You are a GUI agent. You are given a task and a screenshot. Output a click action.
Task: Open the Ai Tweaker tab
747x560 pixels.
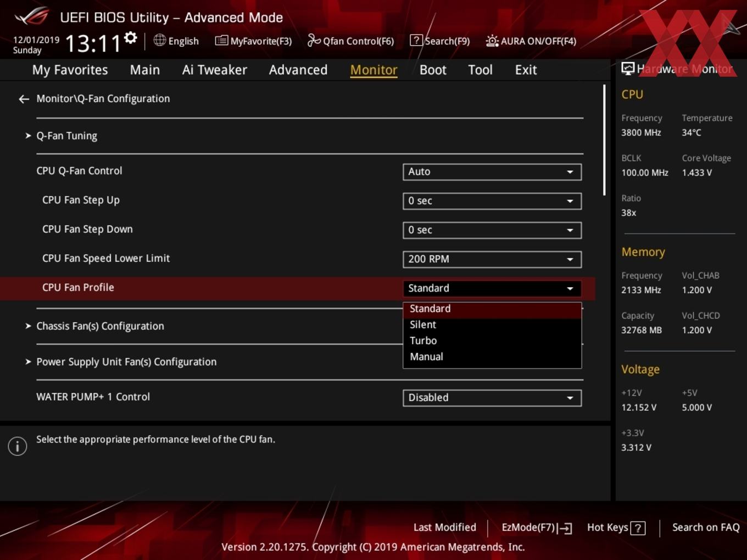[215, 70]
